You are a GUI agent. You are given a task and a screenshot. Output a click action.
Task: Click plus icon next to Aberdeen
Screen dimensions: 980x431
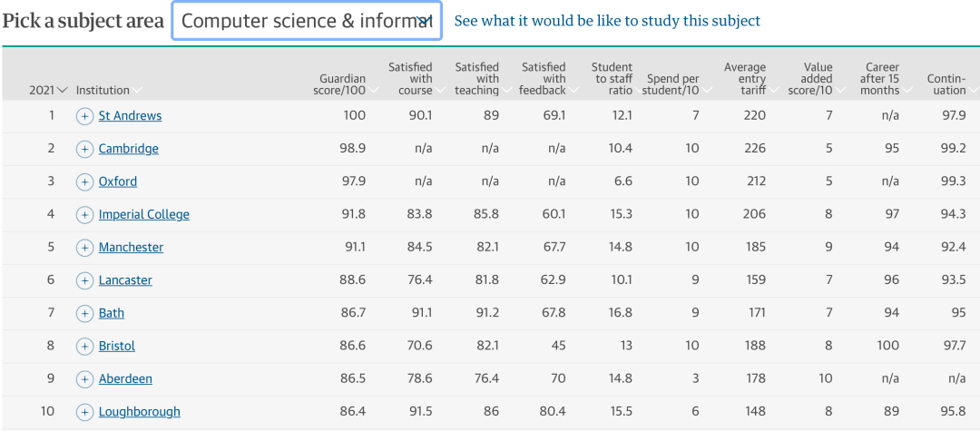(x=84, y=379)
